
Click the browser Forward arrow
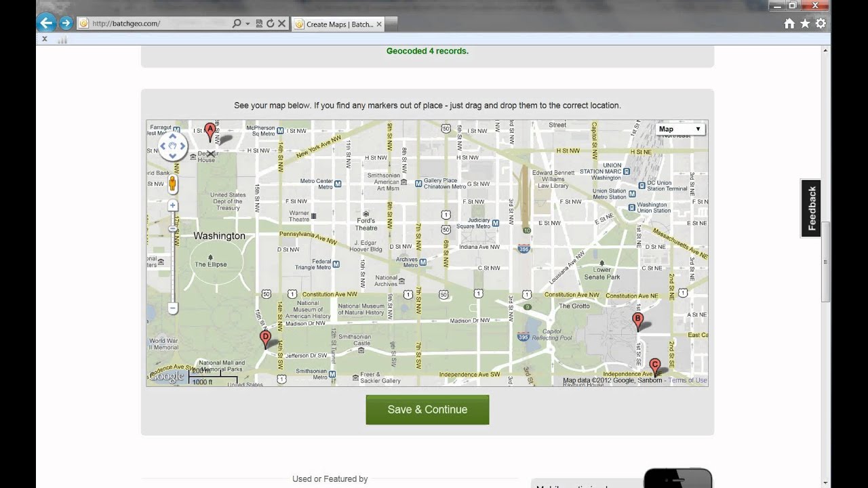click(66, 23)
